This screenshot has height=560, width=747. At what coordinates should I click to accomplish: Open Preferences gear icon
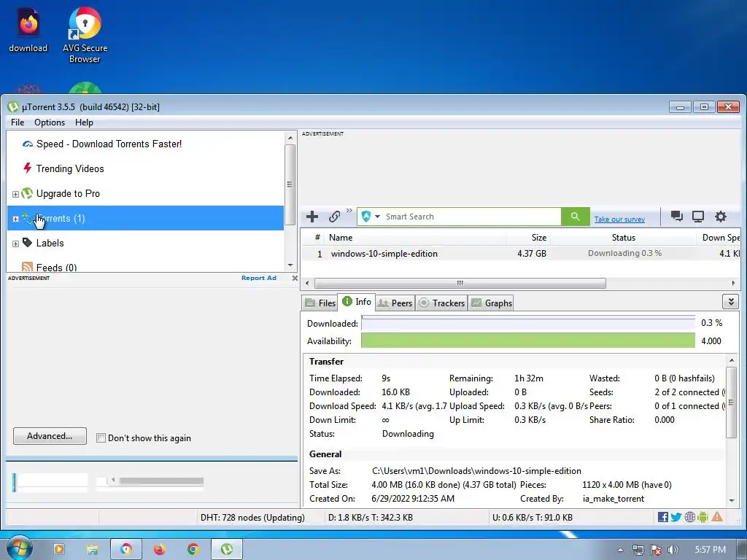tap(721, 217)
